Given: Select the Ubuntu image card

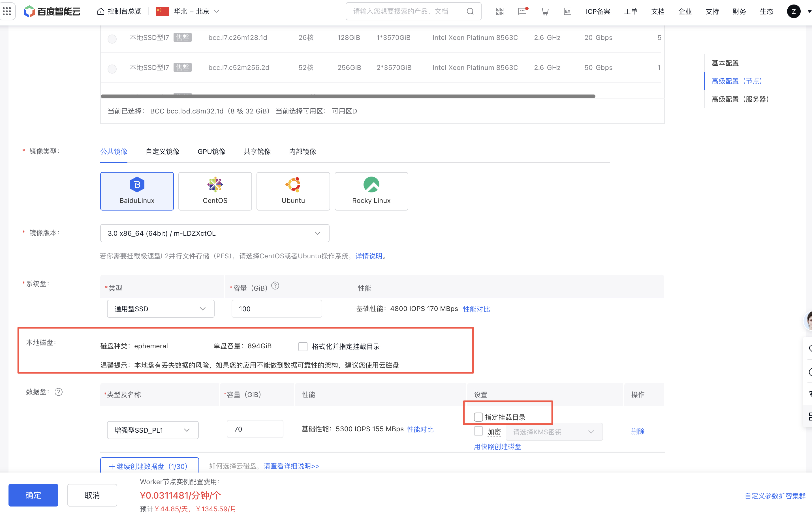Looking at the screenshot, I should tap(293, 191).
